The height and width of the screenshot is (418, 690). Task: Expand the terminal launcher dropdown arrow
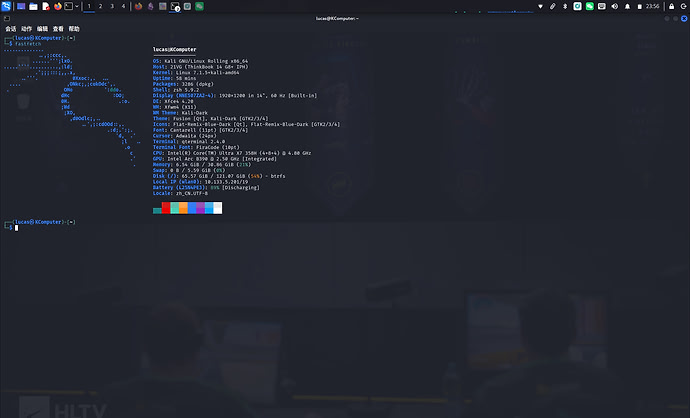77,7
